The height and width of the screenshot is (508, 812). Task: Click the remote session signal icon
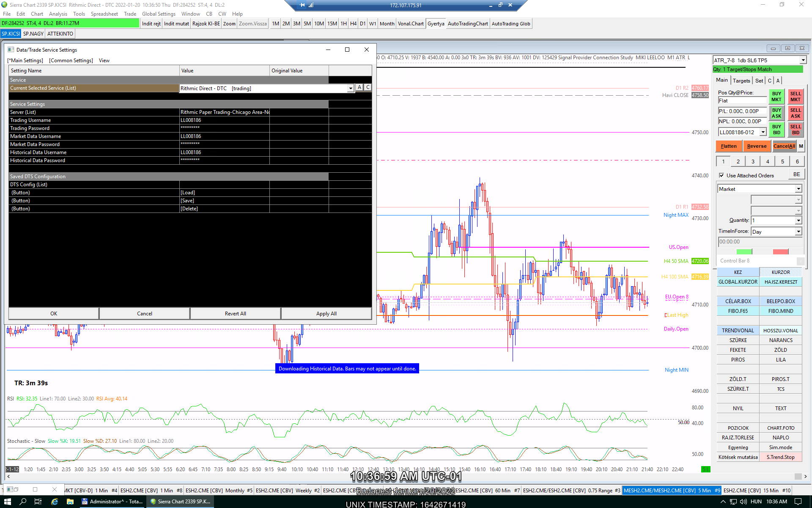click(x=311, y=5)
